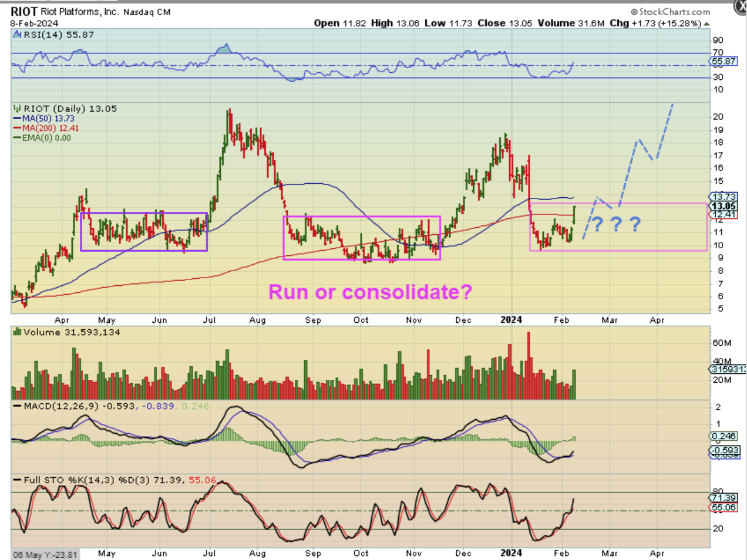747x560 pixels.
Task: Click the 13.05 closing price tag
Action: (x=724, y=206)
